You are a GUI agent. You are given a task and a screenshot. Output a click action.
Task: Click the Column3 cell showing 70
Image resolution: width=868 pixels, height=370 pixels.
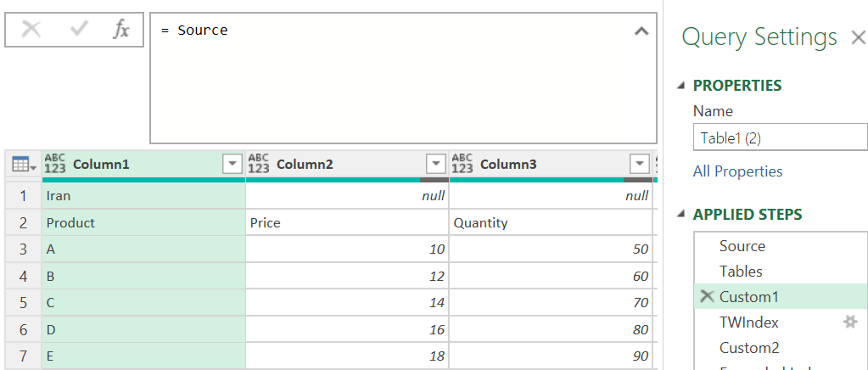coord(552,302)
